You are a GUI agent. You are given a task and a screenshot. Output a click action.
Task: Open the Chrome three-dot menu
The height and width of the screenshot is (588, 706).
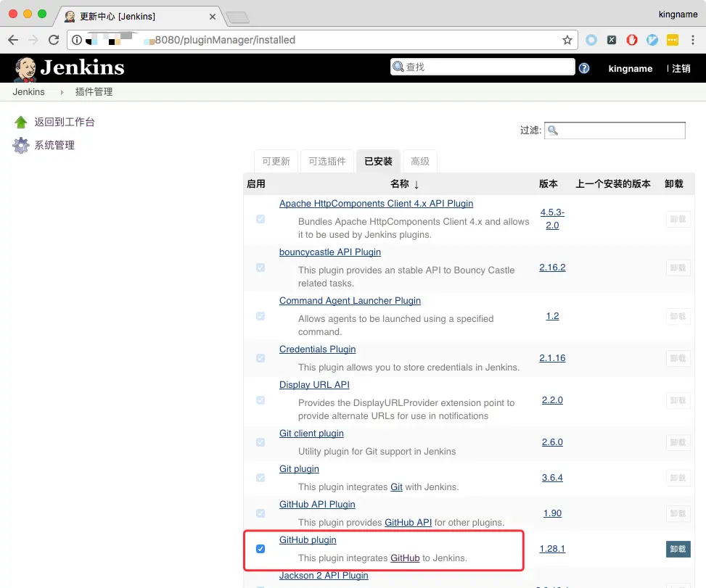[x=692, y=40]
